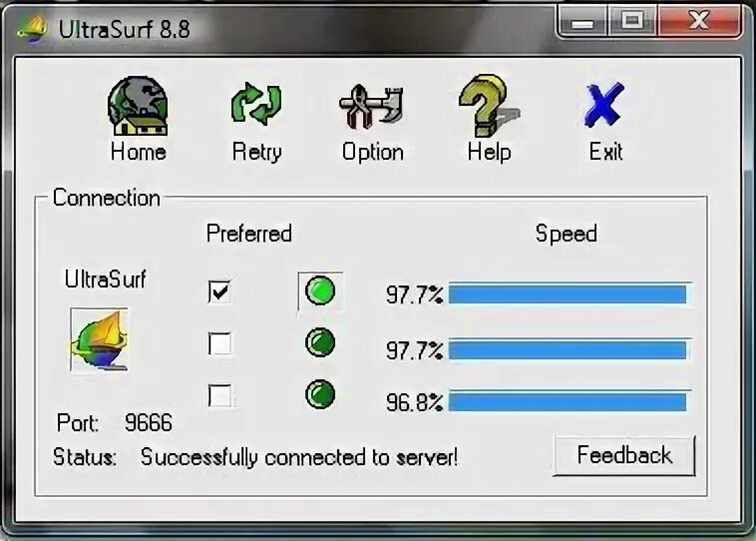
Task: Check the second Preferred server checkbox
Action: point(219,343)
